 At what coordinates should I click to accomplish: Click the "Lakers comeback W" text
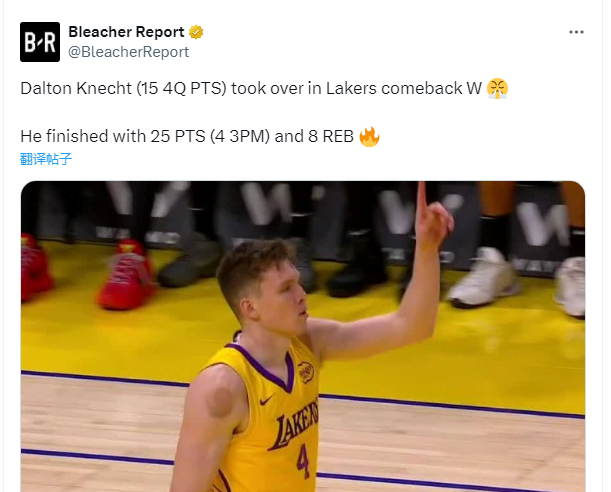coord(404,89)
